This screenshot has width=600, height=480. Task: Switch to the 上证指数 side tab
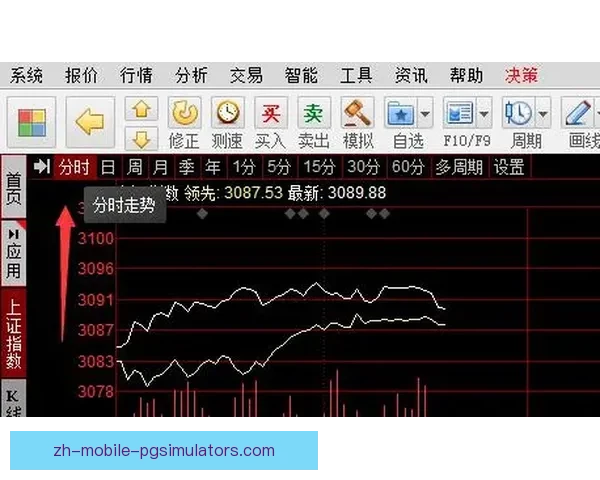14,333
